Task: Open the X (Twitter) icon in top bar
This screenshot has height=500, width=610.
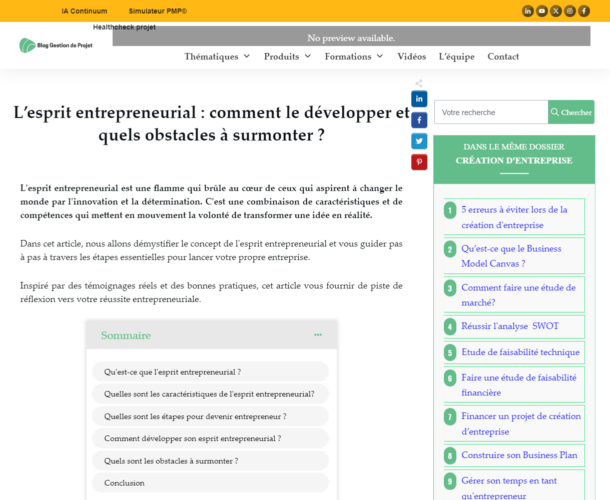Action: [556, 11]
